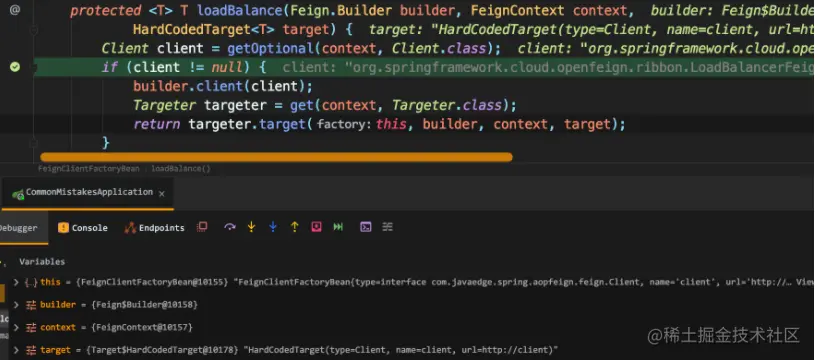
Task: Click the Trace Current Stream Chain icon
Action: click(388, 227)
